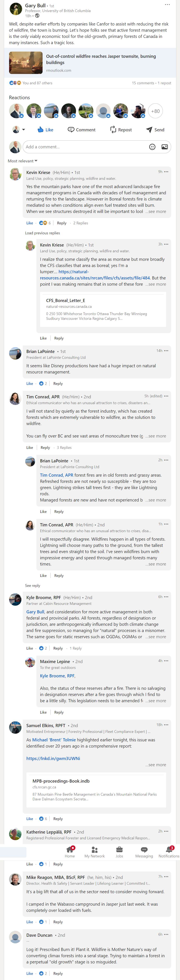This screenshot has height=980, width=180.
Task: Click Load previous replies
Action: point(43,233)
